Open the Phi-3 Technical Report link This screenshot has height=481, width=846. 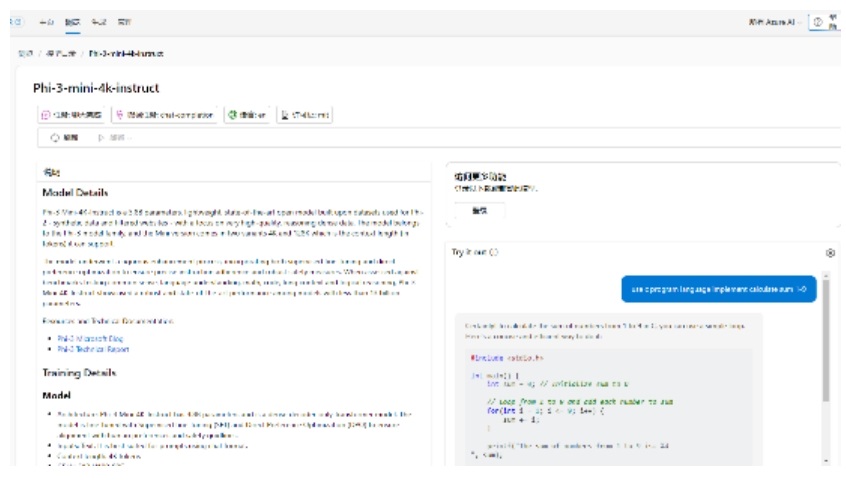click(x=93, y=349)
